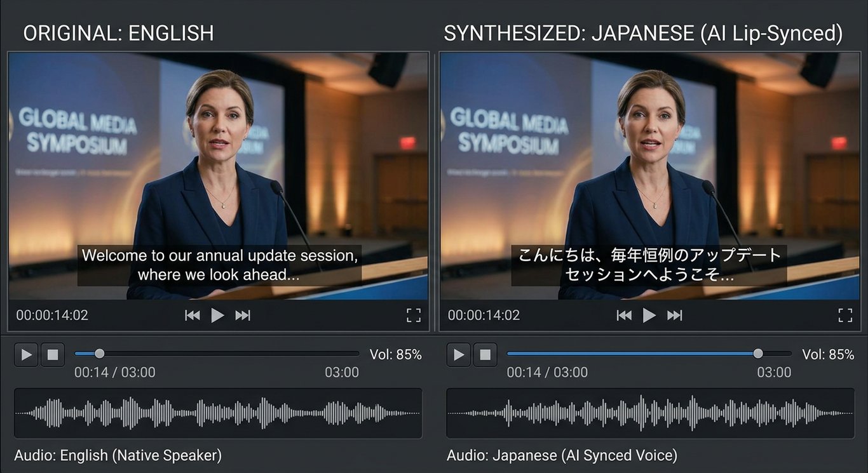The image size is (868, 473).
Task: Skip back in the synthesized Japanese video
Action: point(624,315)
